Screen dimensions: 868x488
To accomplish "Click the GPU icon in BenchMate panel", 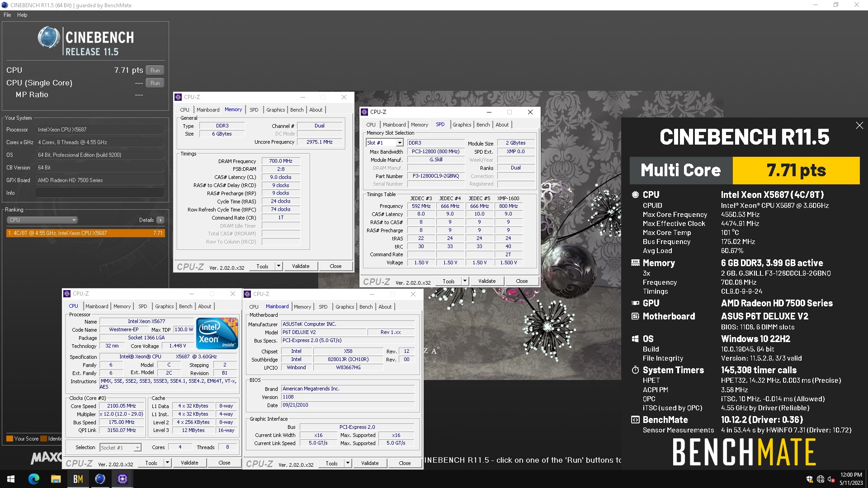I will tap(635, 303).
